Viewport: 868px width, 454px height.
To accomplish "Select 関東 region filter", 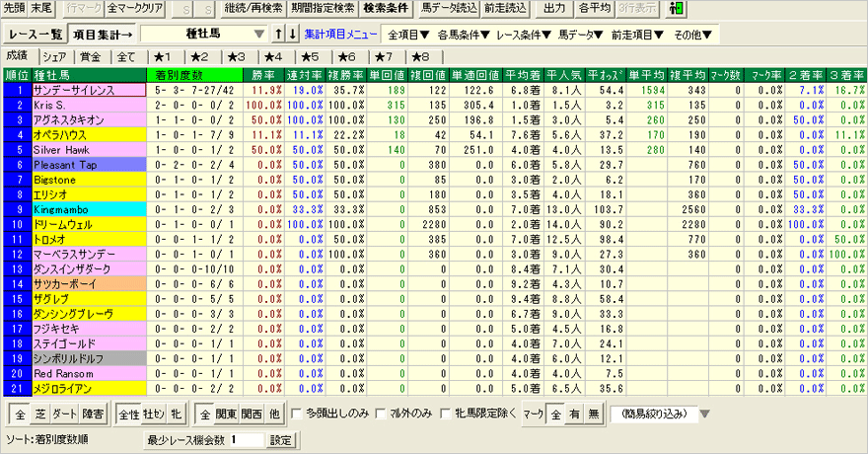I will click(226, 415).
